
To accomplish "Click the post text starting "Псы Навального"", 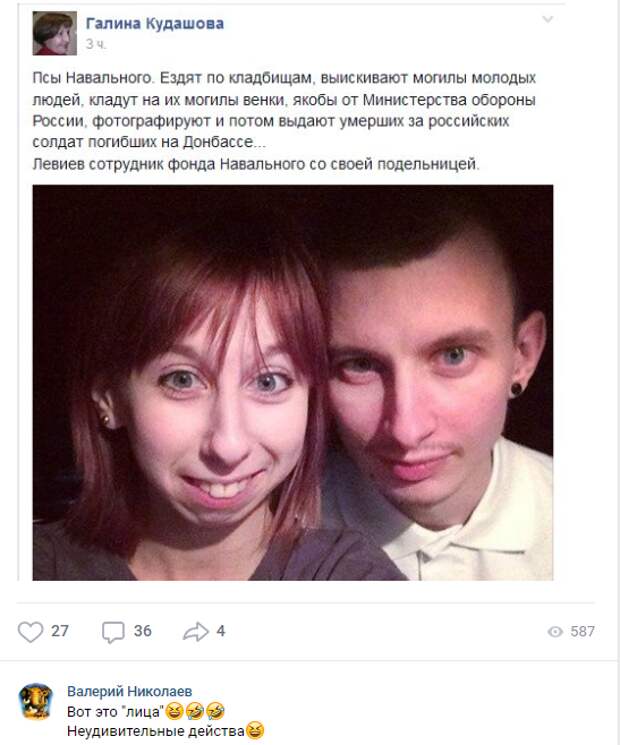I will coord(284,110).
